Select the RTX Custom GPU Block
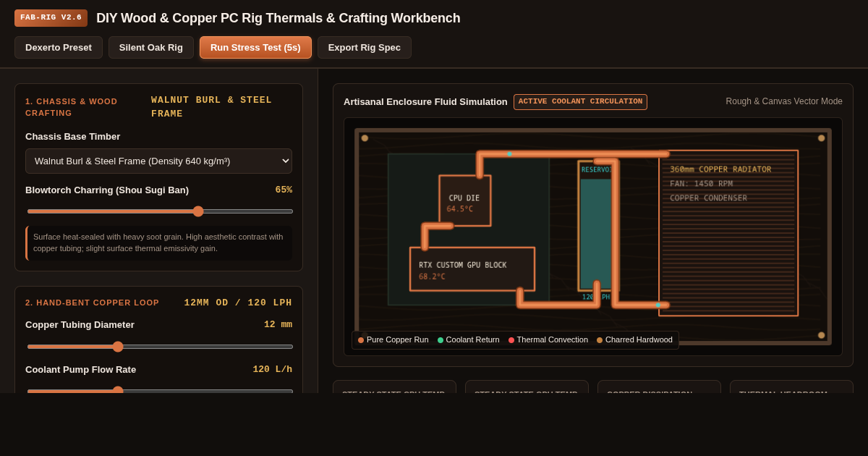 point(472,269)
